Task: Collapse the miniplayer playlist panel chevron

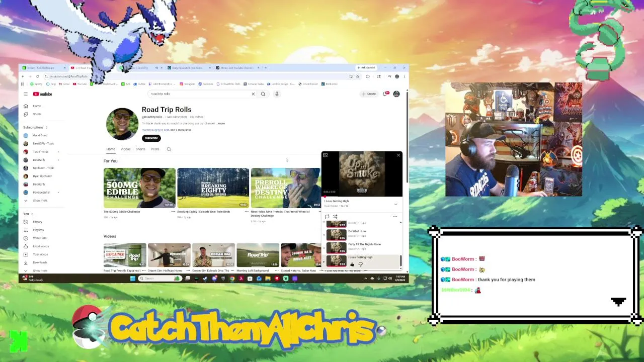Action: (x=395, y=204)
